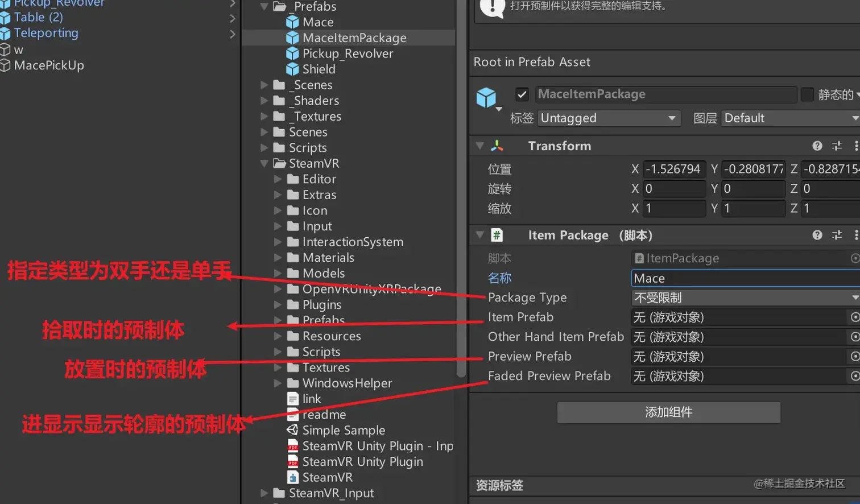
Task: Open the object picker for Preview Prefab
Action: point(855,356)
